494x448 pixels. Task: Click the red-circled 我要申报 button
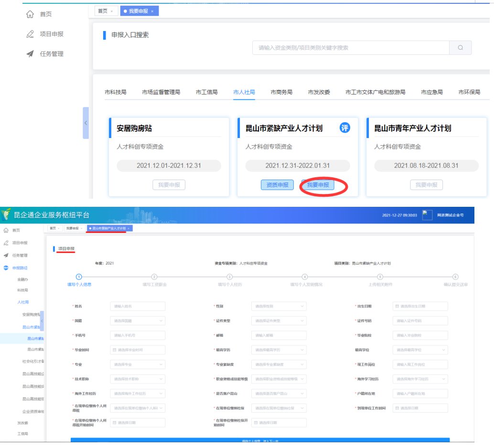pyautogui.click(x=318, y=185)
